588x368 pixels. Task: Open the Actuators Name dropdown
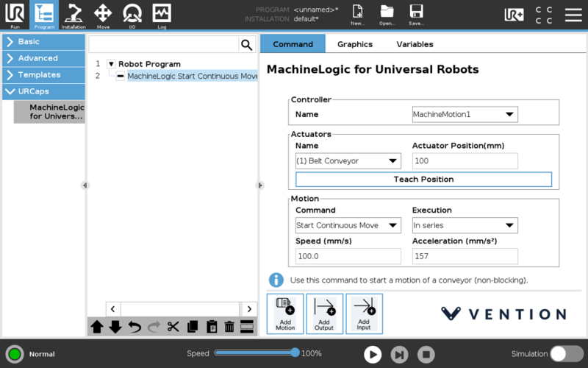point(348,161)
